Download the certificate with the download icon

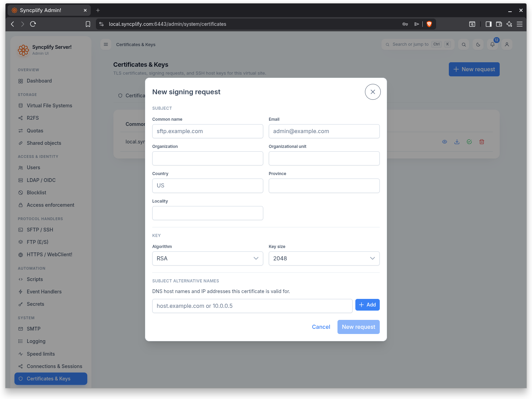(x=457, y=142)
